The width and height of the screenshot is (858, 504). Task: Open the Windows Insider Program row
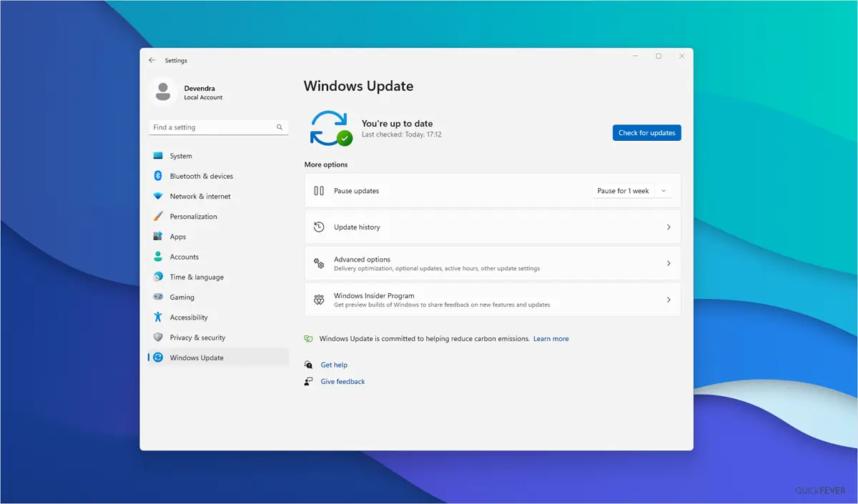tap(493, 300)
